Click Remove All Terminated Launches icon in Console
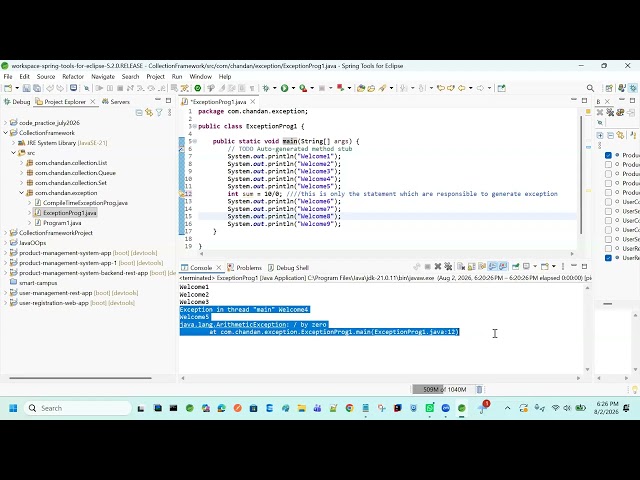This screenshot has width=640, height=480. 448,267
